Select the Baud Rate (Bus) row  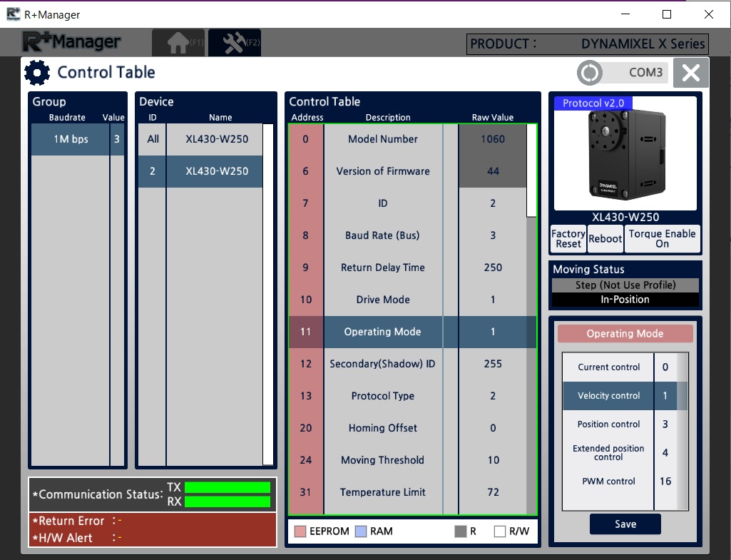click(x=407, y=235)
